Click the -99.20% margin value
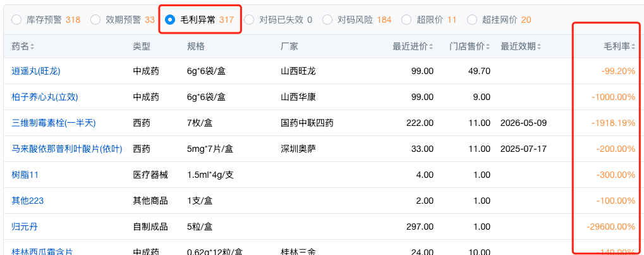 click(618, 71)
